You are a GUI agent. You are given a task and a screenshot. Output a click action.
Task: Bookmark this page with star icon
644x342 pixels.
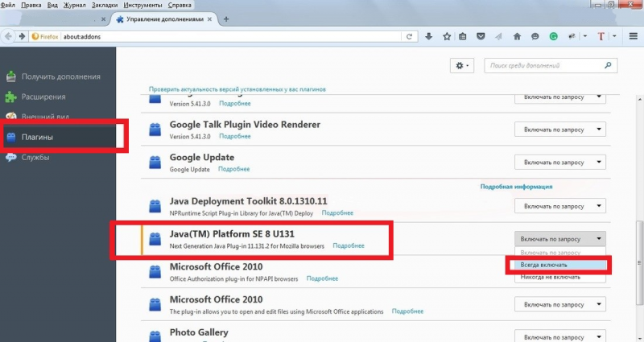tap(447, 36)
